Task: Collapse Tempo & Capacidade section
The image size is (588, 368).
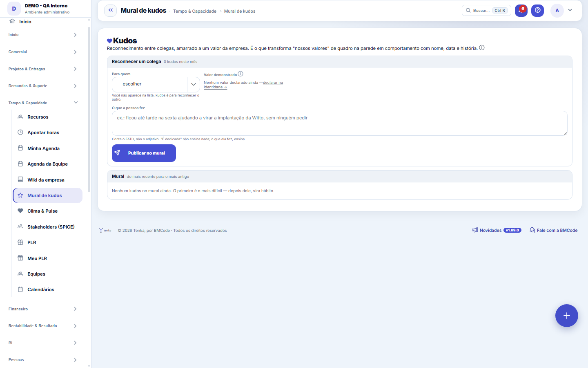Action: [43, 103]
